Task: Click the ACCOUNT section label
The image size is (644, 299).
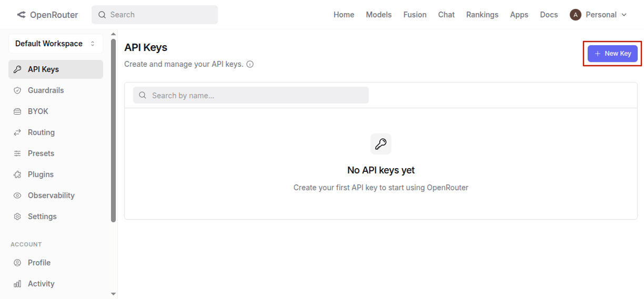Action: (x=26, y=244)
